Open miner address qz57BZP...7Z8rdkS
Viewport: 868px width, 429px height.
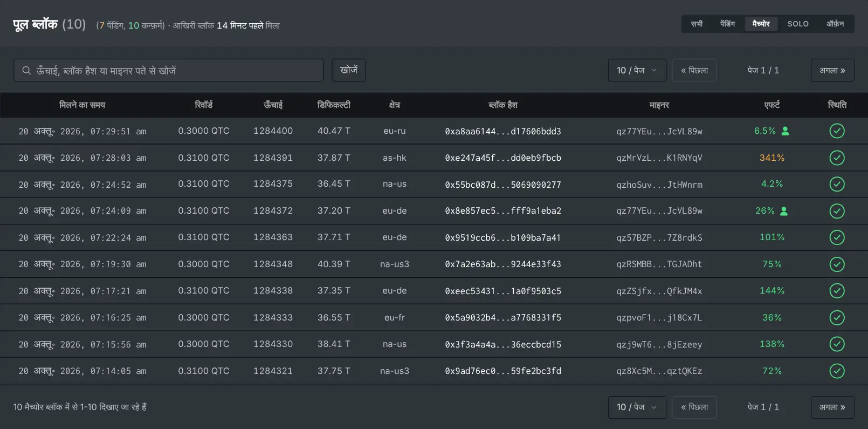[x=659, y=237]
